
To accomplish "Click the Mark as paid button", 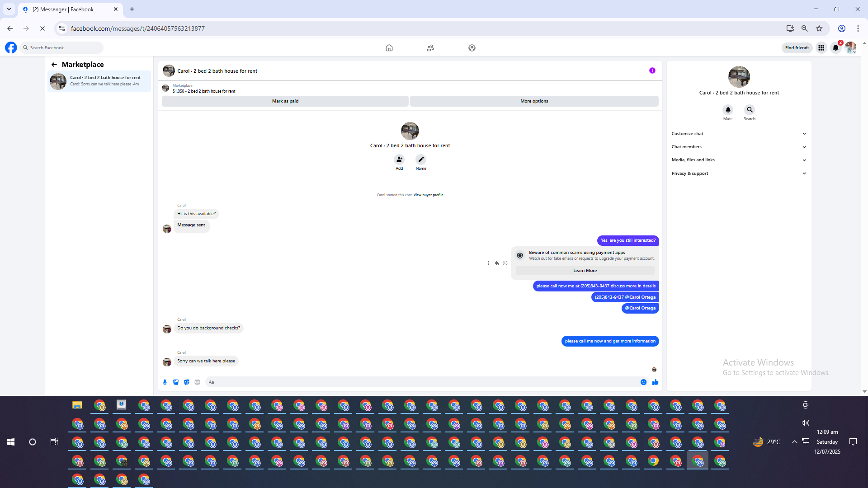I will (x=285, y=101).
